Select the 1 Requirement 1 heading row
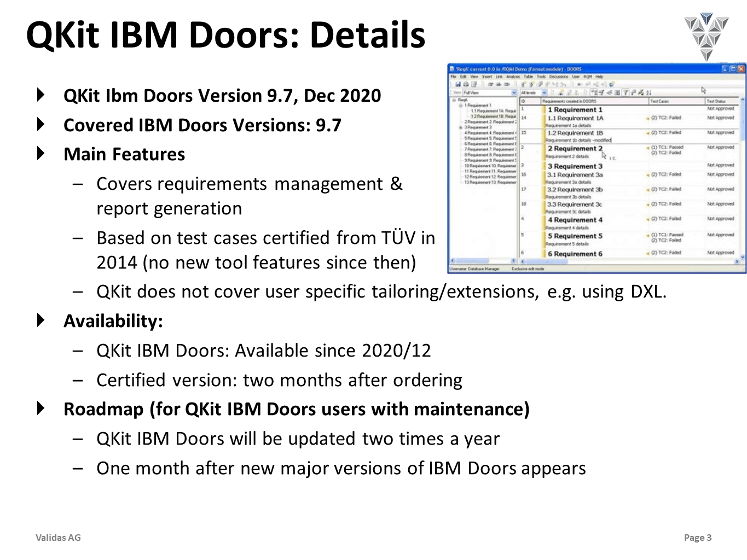Screen dimensions: 747x560 575,109
